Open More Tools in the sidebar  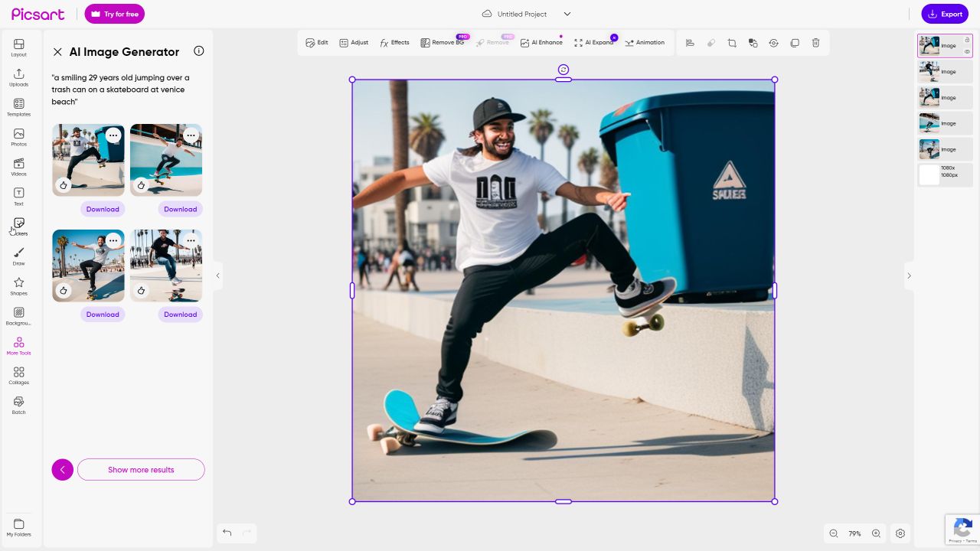(19, 346)
